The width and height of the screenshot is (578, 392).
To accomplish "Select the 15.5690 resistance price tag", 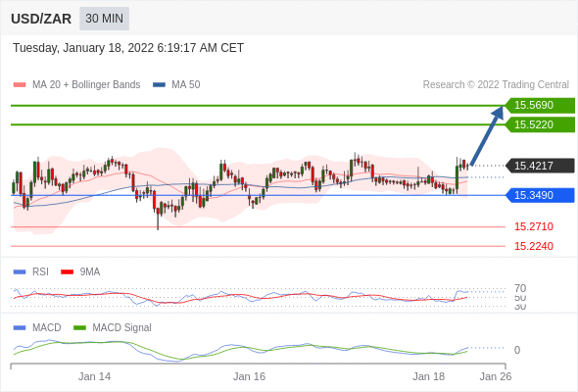I will (540, 105).
